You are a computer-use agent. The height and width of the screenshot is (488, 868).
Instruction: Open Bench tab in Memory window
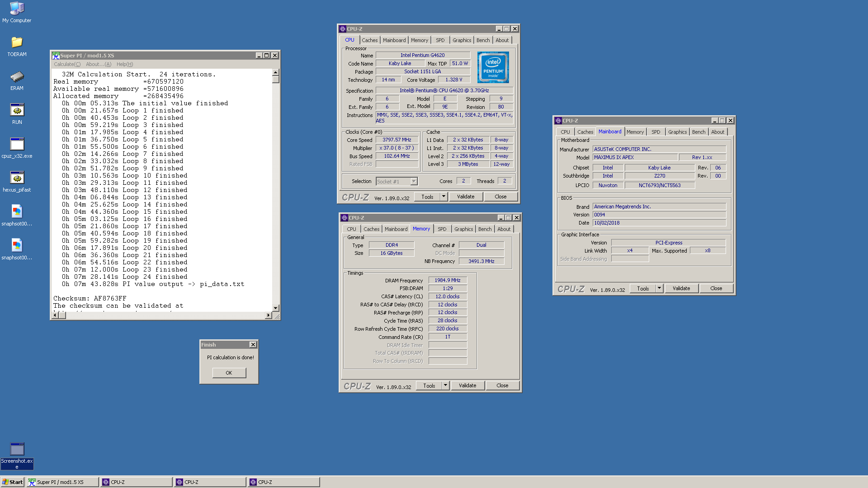point(485,229)
